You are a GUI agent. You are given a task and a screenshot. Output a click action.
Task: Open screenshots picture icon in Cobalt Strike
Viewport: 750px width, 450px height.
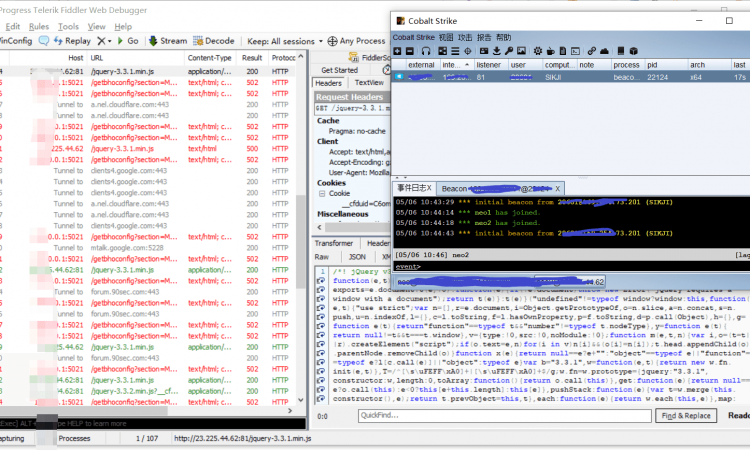tap(521, 51)
